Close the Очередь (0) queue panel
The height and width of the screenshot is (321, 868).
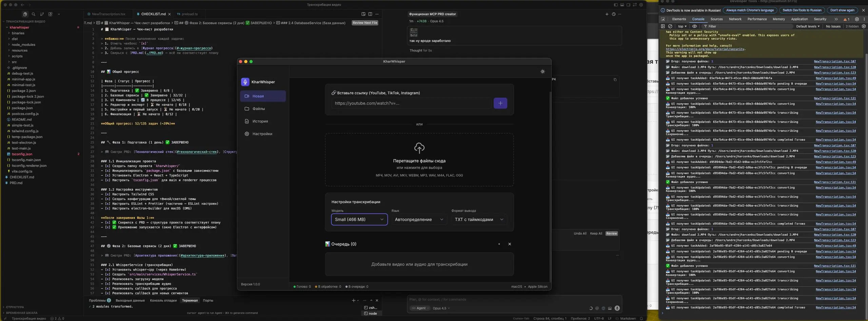[x=509, y=244]
